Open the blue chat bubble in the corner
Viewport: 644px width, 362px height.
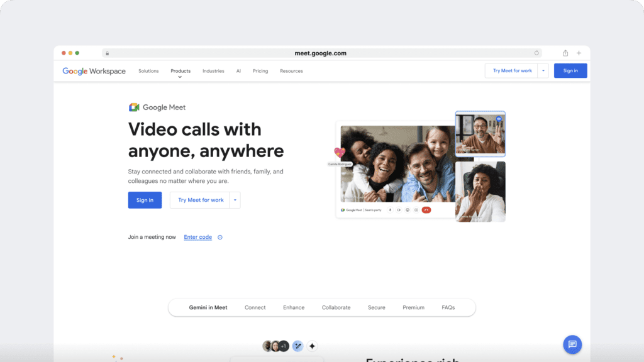tap(572, 344)
